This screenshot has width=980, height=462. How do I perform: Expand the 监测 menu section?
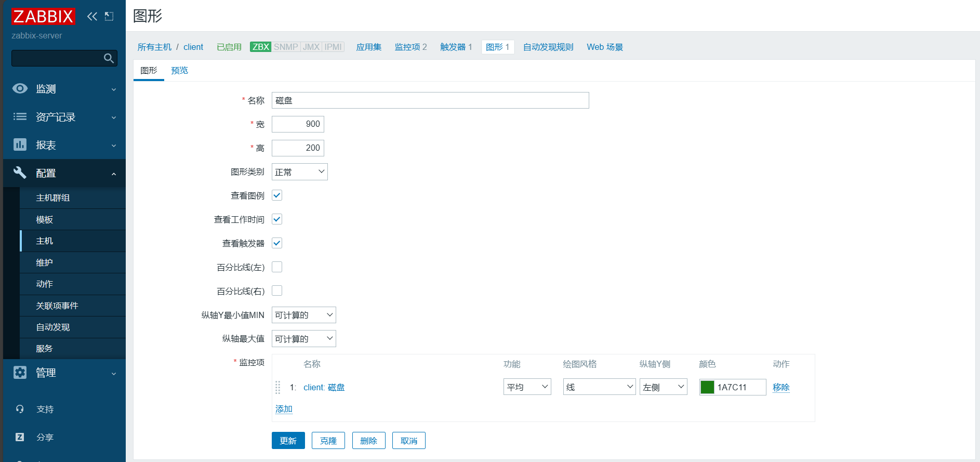coord(64,89)
